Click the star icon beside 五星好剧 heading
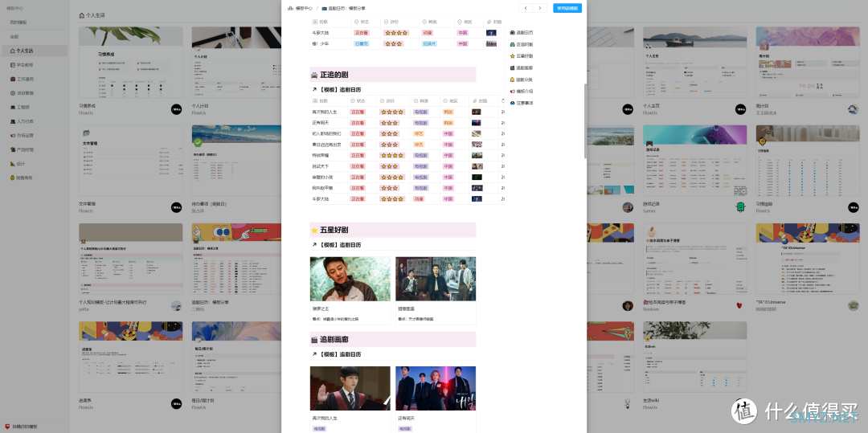868x433 pixels. coord(314,230)
